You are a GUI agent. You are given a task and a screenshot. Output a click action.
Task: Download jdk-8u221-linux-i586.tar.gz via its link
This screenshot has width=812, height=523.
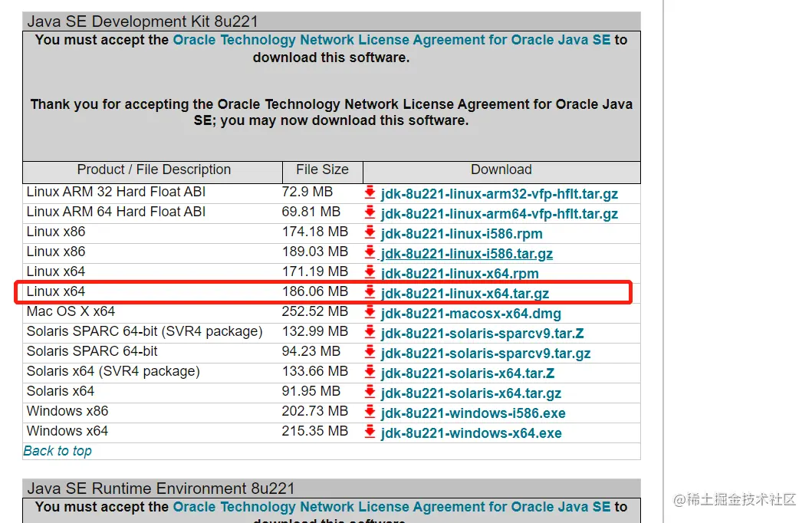pos(467,254)
